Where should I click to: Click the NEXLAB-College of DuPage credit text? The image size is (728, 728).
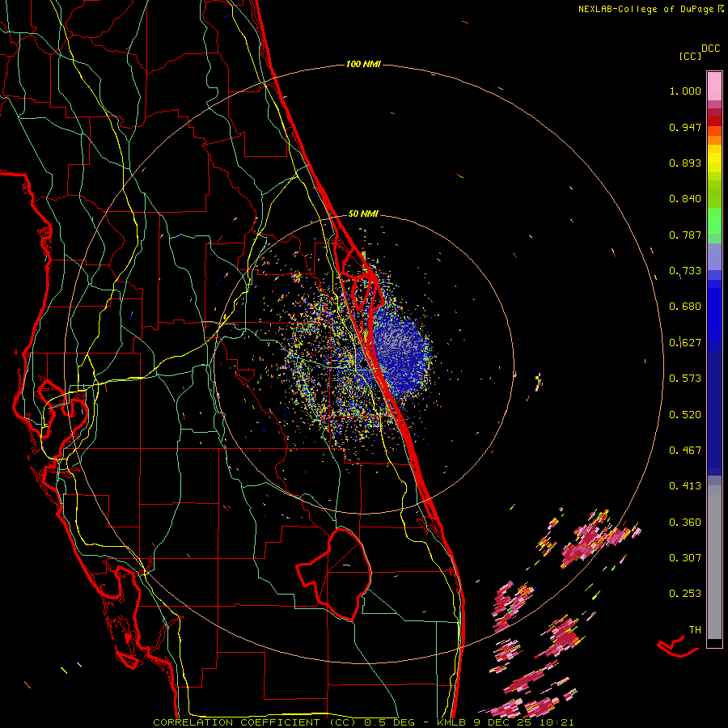point(650,9)
